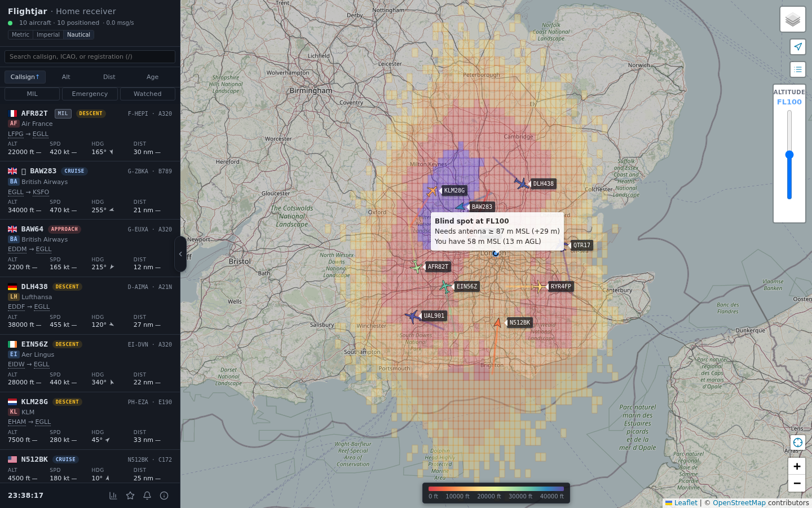The height and width of the screenshot is (508, 812).
Task: Click the altitude color gradient legend bar
Action: pyautogui.click(x=496, y=489)
